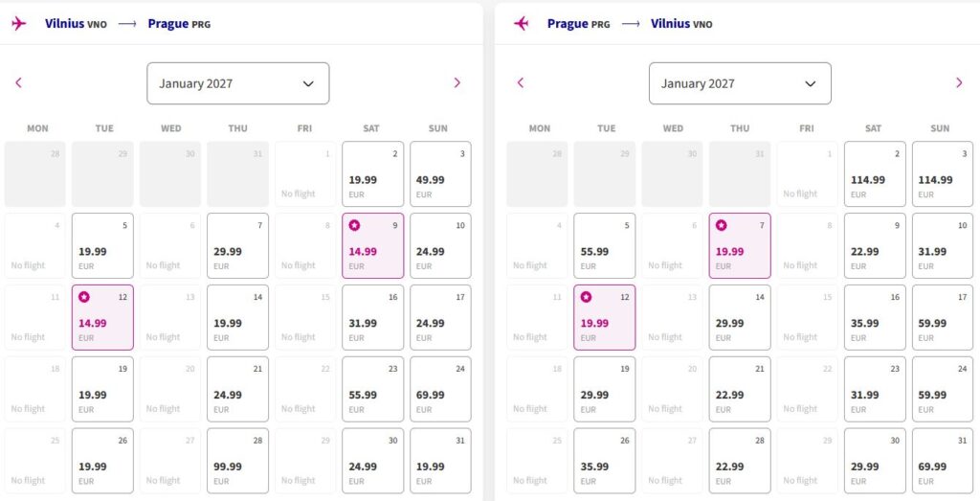980x501 pixels.
Task: Click the dropdown chevron in the return month selector
Action: 810,83
